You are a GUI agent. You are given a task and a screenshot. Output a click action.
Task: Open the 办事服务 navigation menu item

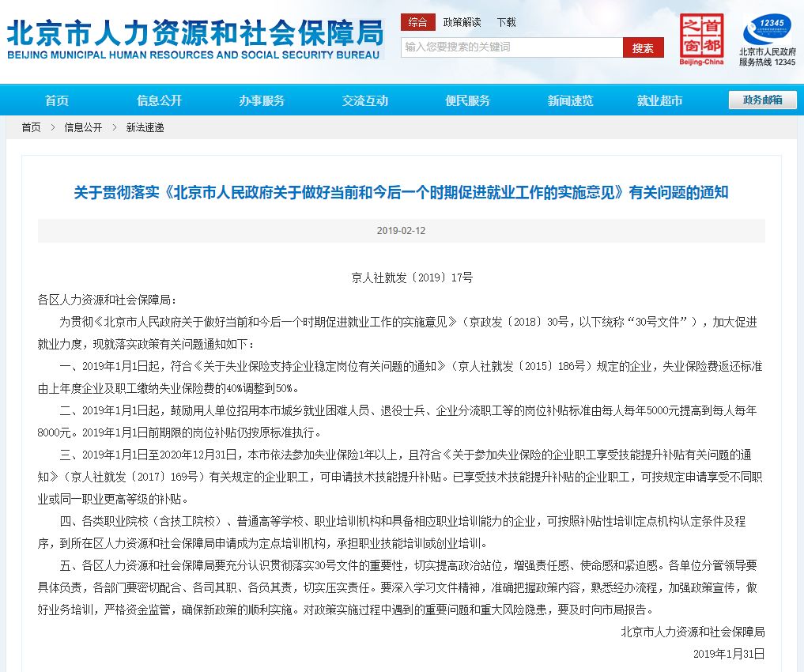[262, 100]
